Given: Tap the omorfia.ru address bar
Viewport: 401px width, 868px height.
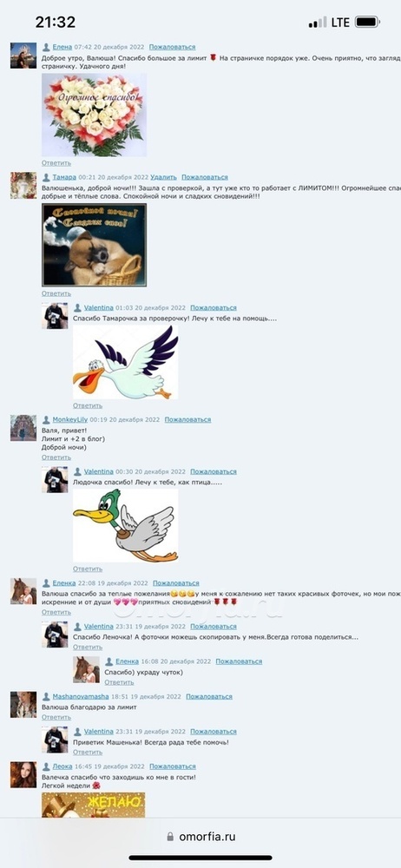Looking at the screenshot, I should pyautogui.click(x=200, y=837).
